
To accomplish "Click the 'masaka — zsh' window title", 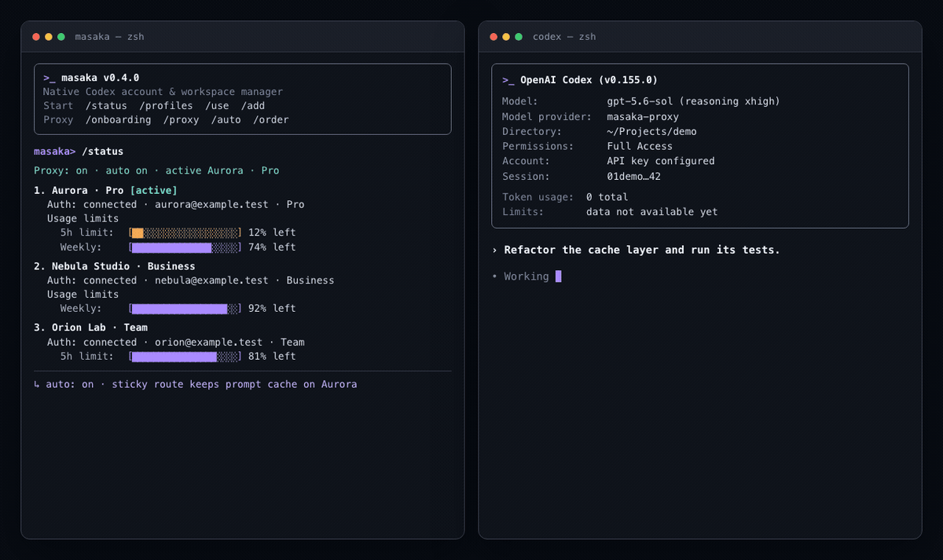I will 109,37.
